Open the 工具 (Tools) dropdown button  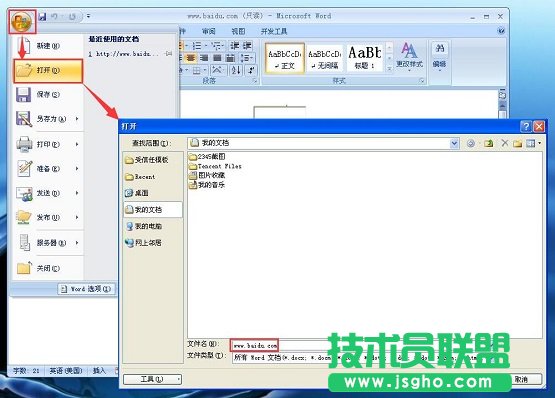point(152,379)
